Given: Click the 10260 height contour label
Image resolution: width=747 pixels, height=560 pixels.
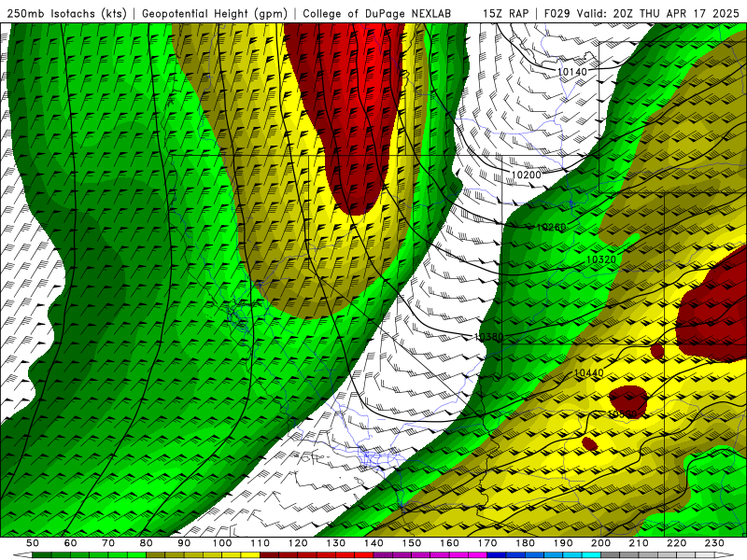Looking at the screenshot, I should click(551, 227).
